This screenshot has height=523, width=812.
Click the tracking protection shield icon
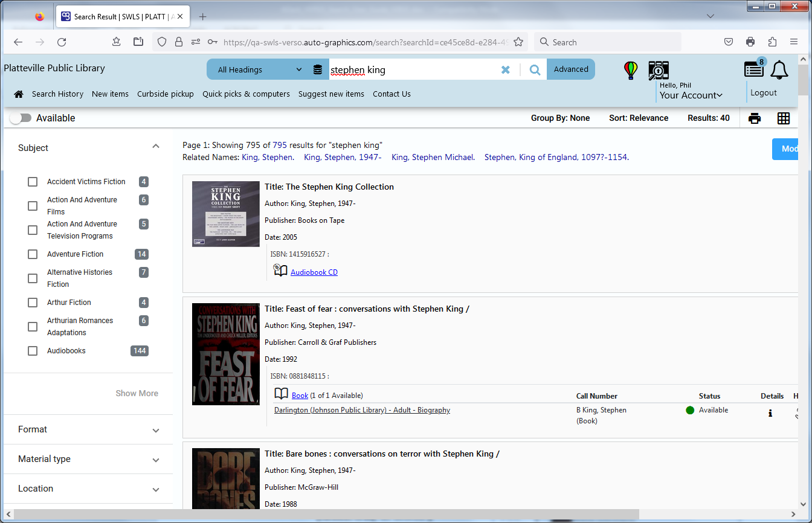(162, 42)
